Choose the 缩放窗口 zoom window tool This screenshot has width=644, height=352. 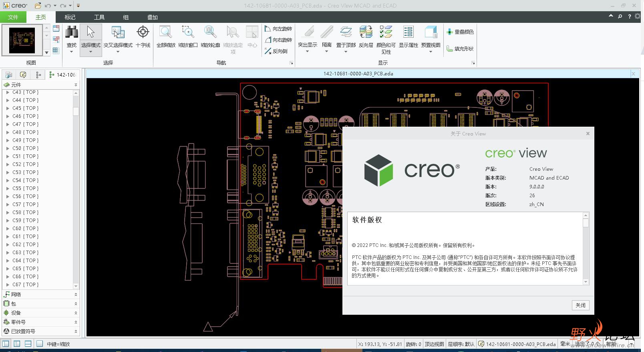[x=188, y=32]
